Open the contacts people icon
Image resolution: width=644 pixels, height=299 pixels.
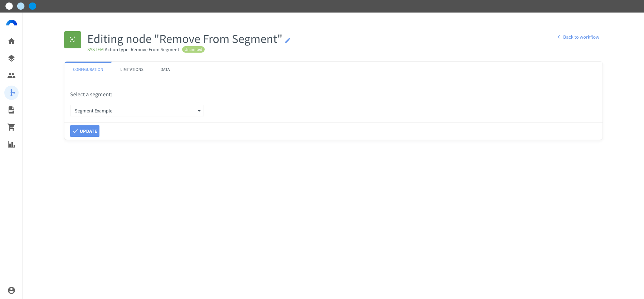pos(11,76)
